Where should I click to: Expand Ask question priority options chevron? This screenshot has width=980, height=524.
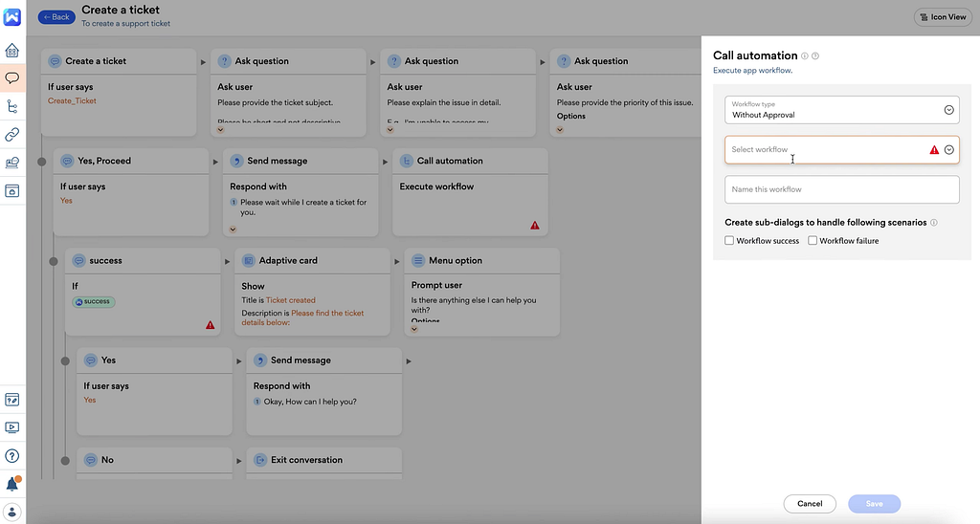[560, 130]
